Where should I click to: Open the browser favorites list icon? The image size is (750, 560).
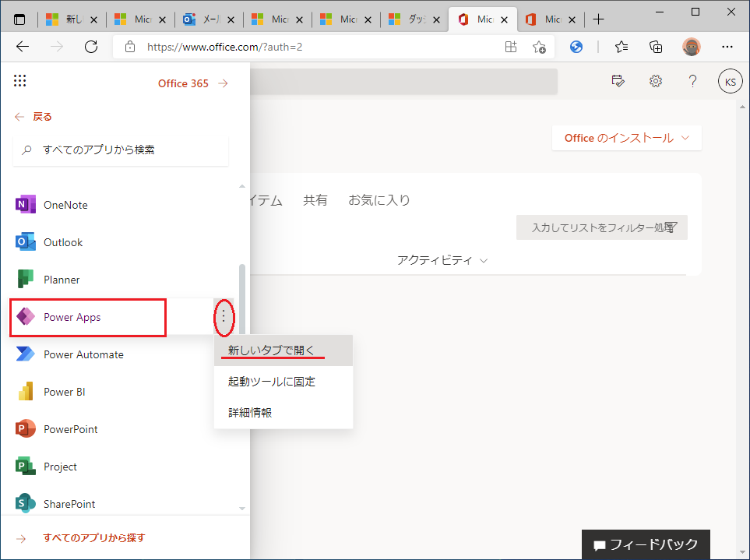coord(621,47)
